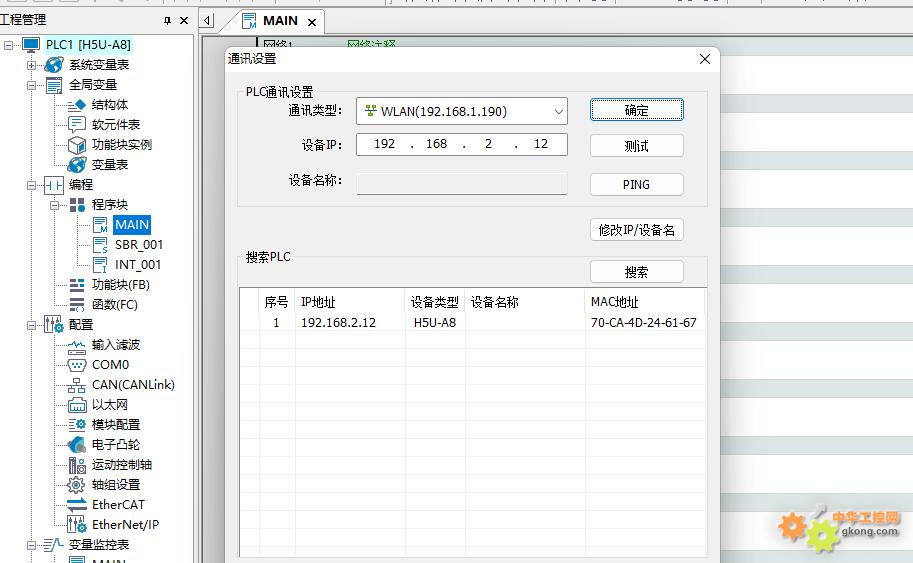Switch to the MAIN editor tab
913x563 pixels.
click(x=280, y=20)
